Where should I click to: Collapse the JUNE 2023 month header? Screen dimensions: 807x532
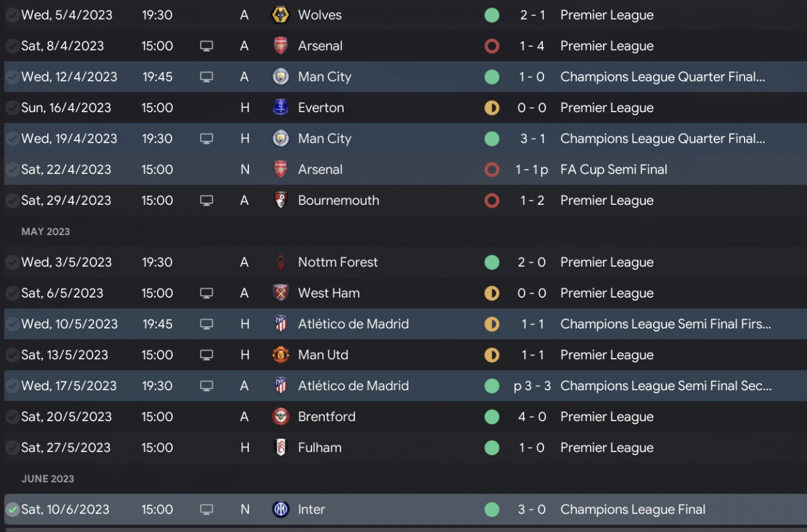click(47, 478)
